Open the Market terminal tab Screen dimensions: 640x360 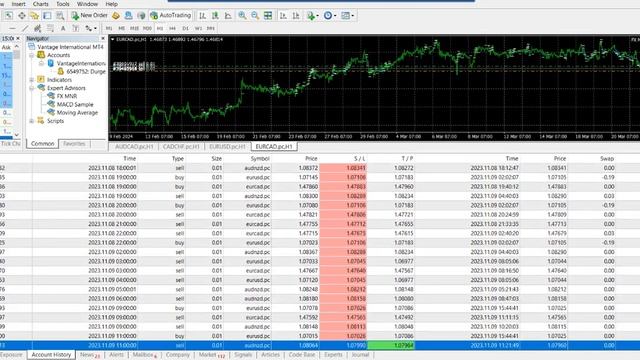pyautogui.click(x=211, y=355)
